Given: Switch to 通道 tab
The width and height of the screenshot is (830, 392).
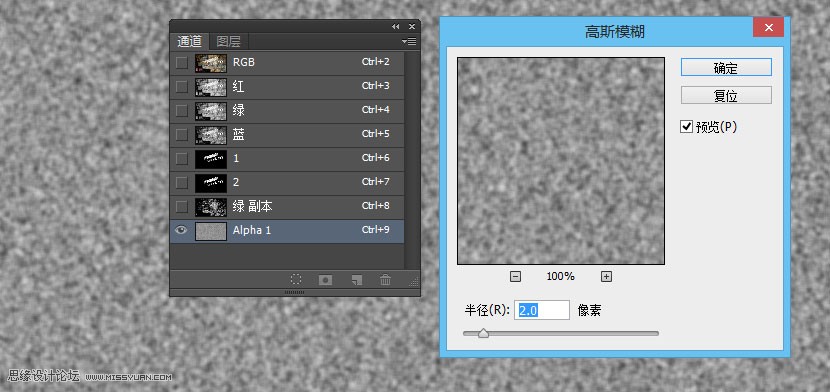Looking at the screenshot, I should pyautogui.click(x=190, y=41).
